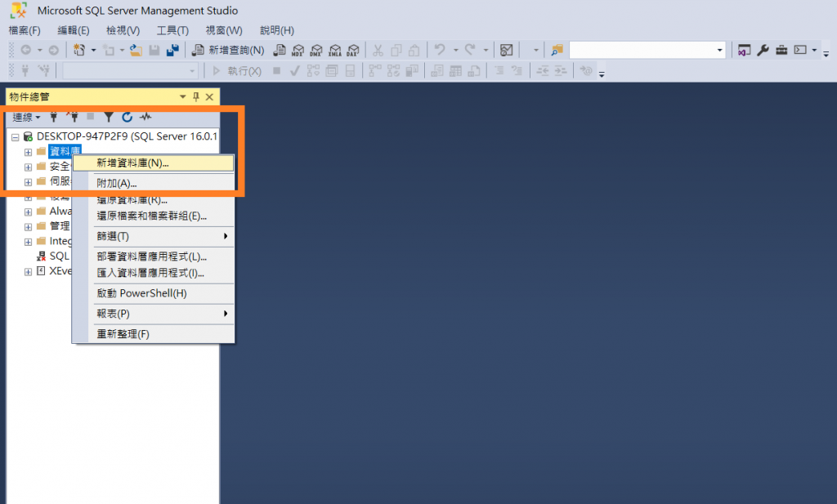The width and height of the screenshot is (837, 504).
Task: Click the Activity Monitor toolbar icon
Action: pos(507,50)
